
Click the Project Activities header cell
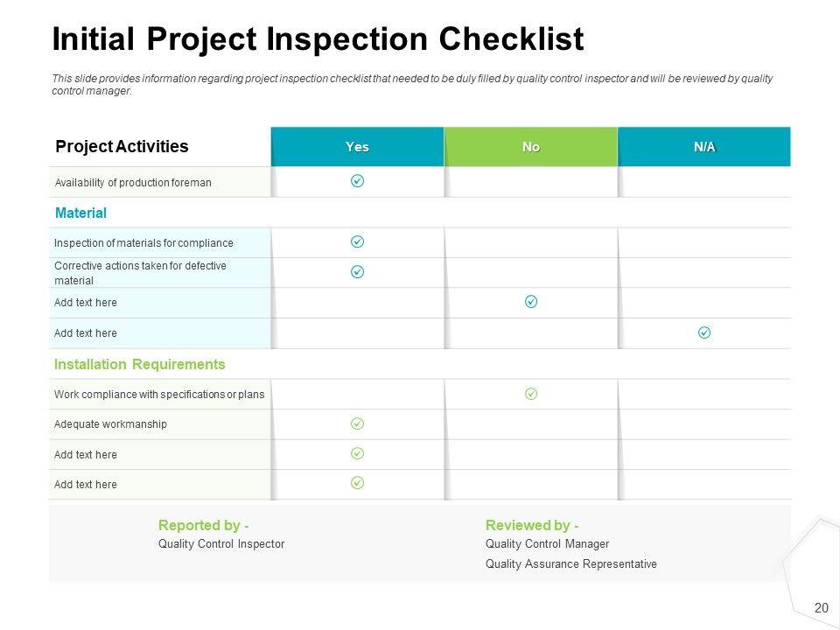(122, 146)
